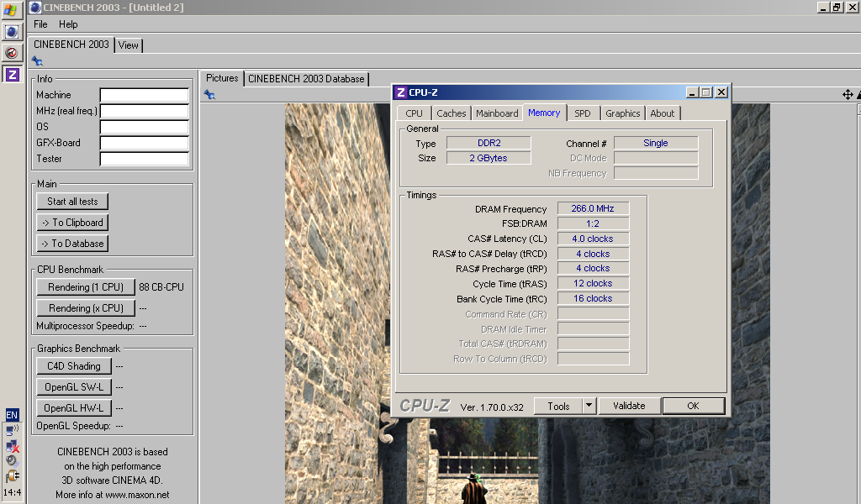Click the DRAM Frequency value 266.0 MHz
Image resolution: width=861 pixels, height=504 pixels.
(593, 208)
